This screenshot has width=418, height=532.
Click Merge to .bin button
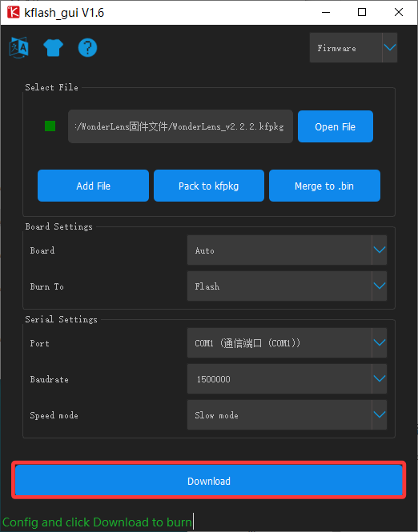(x=324, y=186)
